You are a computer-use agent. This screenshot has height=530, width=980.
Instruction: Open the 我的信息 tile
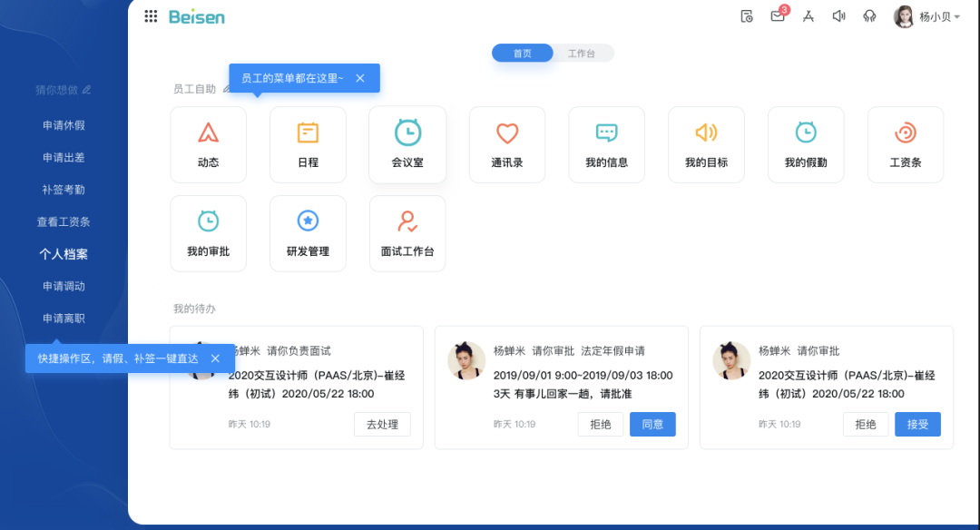(x=606, y=144)
